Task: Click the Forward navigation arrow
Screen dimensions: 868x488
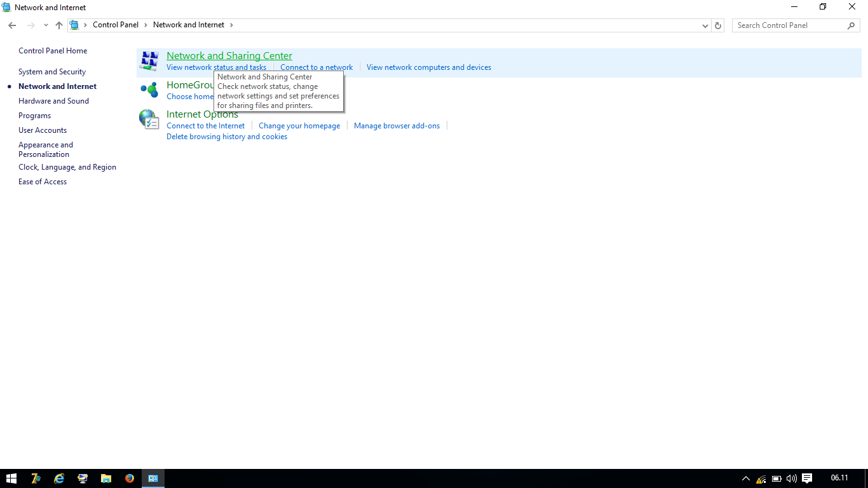Action: coord(31,25)
